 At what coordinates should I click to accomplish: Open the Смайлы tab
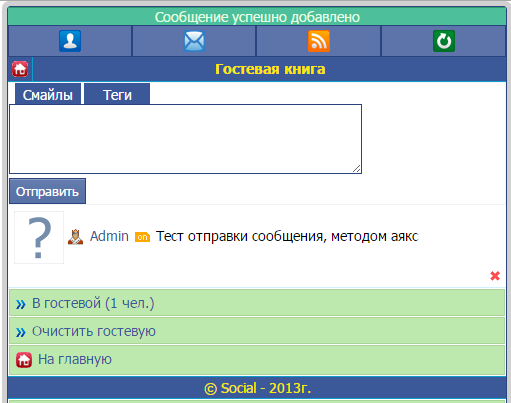click(x=48, y=94)
